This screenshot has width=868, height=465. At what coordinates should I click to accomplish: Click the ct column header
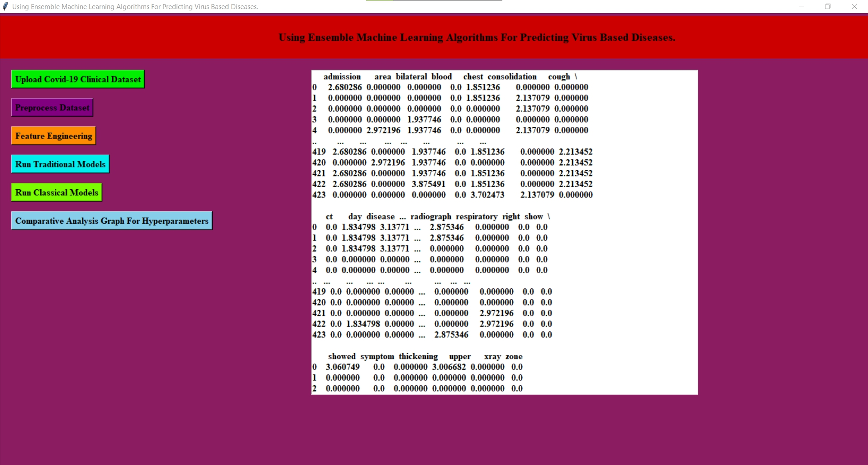click(x=328, y=216)
